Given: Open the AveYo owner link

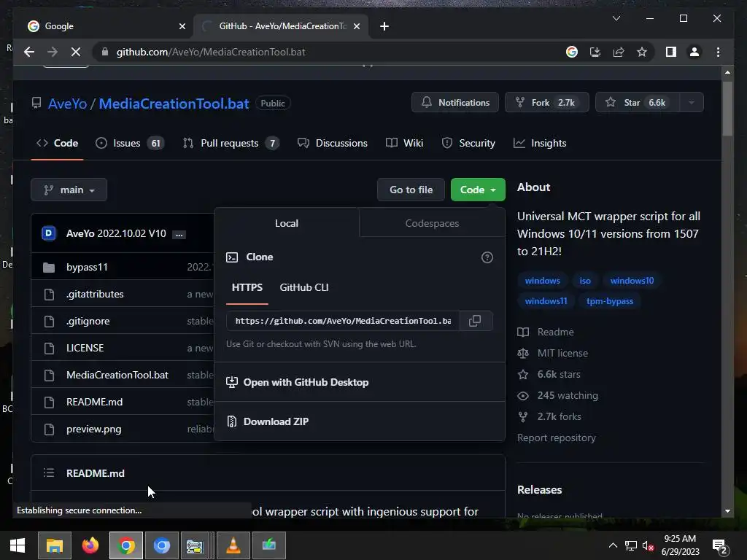Looking at the screenshot, I should pyautogui.click(x=68, y=104).
